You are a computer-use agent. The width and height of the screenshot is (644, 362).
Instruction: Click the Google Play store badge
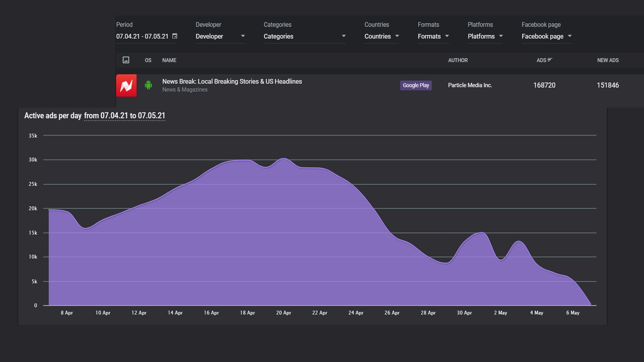pyautogui.click(x=416, y=85)
